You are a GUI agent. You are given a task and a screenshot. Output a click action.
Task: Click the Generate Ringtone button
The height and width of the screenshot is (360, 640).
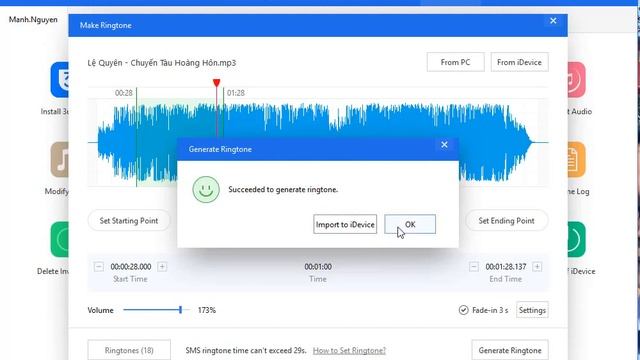pyautogui.click(x=510, y=350)
